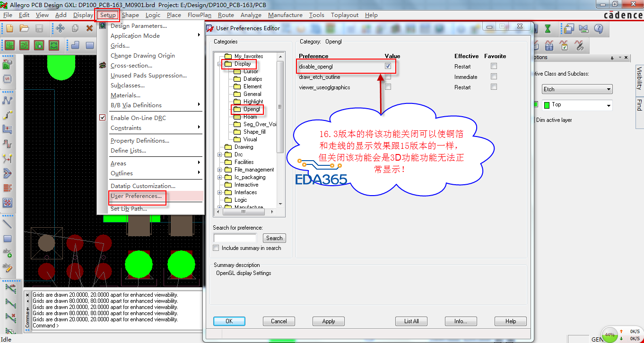Mark draw_etch_outline as a favorite

494,77
